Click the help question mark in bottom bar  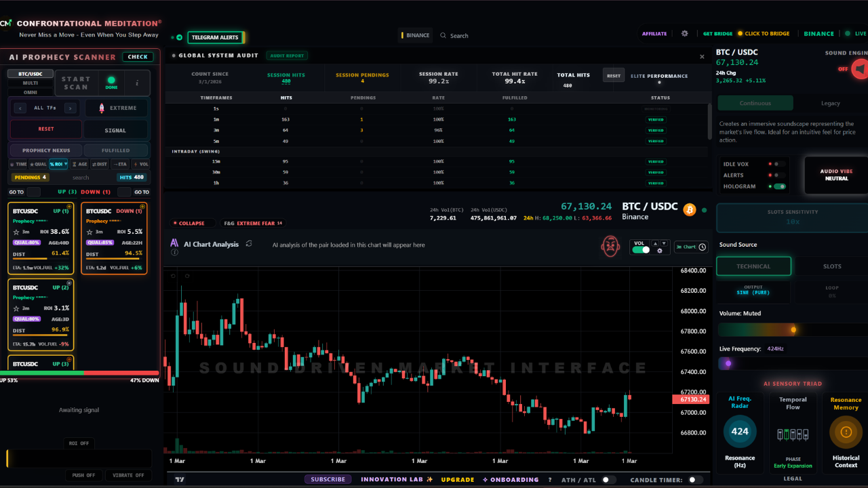click(x=550, y=480)
